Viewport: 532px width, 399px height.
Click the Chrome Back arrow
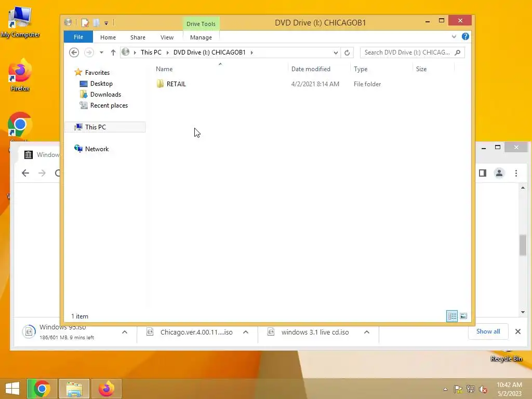pyautogui.click(x=25, y=173)
